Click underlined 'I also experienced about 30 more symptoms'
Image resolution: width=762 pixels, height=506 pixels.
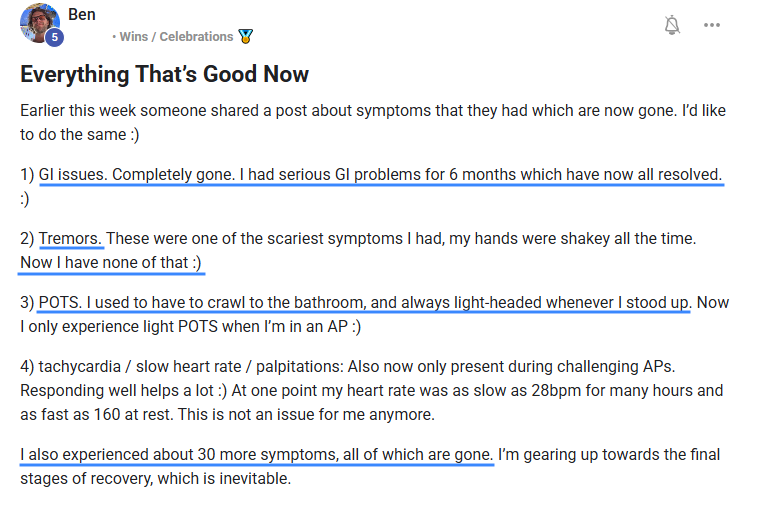click(x=256, y=455)
